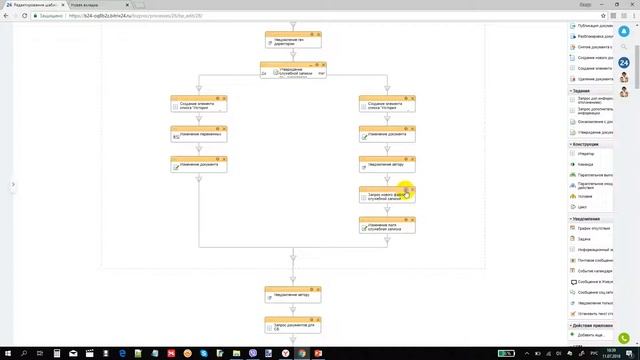
Task: Pick 'Снятие документа с публикации' action
Action: click(x=591, y=47)
